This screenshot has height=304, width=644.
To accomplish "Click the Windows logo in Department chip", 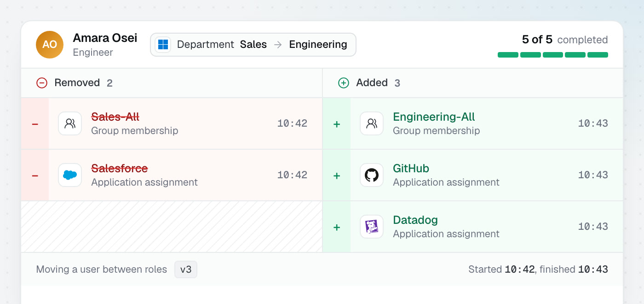I will click(x=163, y=45).
